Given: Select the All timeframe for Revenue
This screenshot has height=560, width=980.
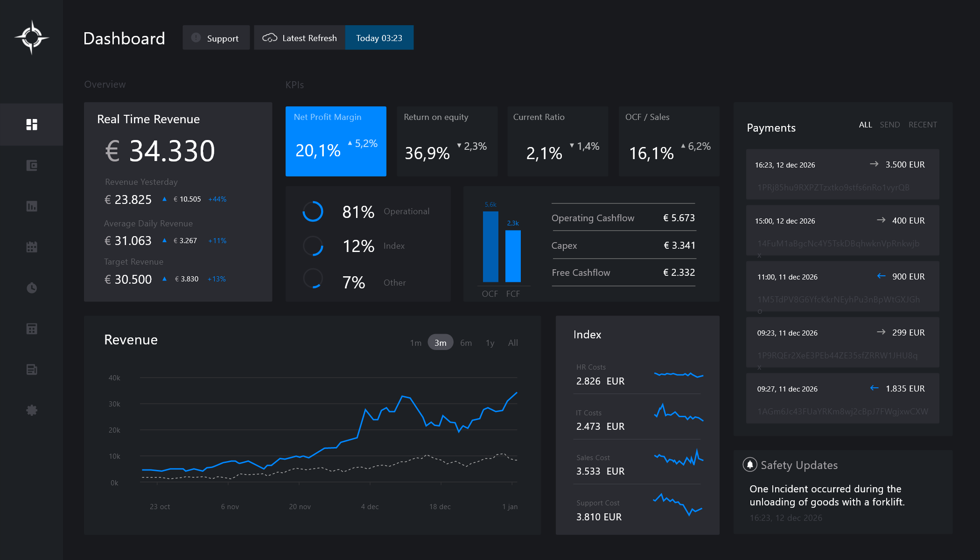Looking at the screenshot, I should point(512,342).
